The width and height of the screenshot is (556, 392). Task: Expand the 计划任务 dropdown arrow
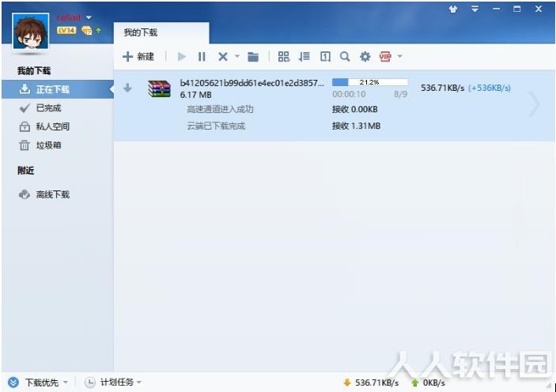[x=139, y=382]
